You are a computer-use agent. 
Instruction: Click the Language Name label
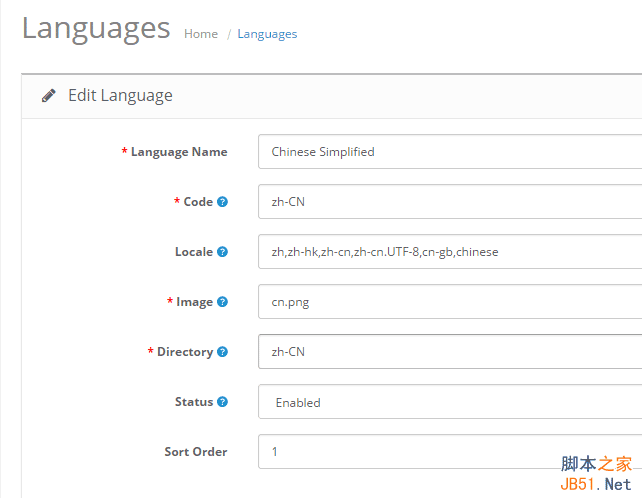pyautogui.click(x=178, y=152)
